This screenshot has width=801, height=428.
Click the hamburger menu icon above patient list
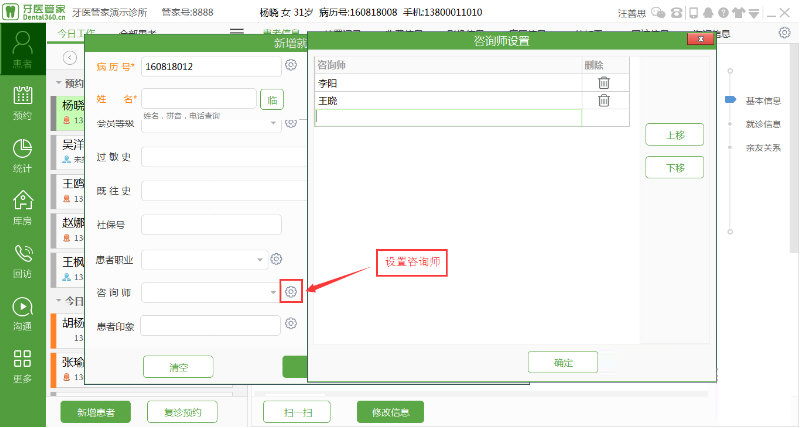[237, 32]
